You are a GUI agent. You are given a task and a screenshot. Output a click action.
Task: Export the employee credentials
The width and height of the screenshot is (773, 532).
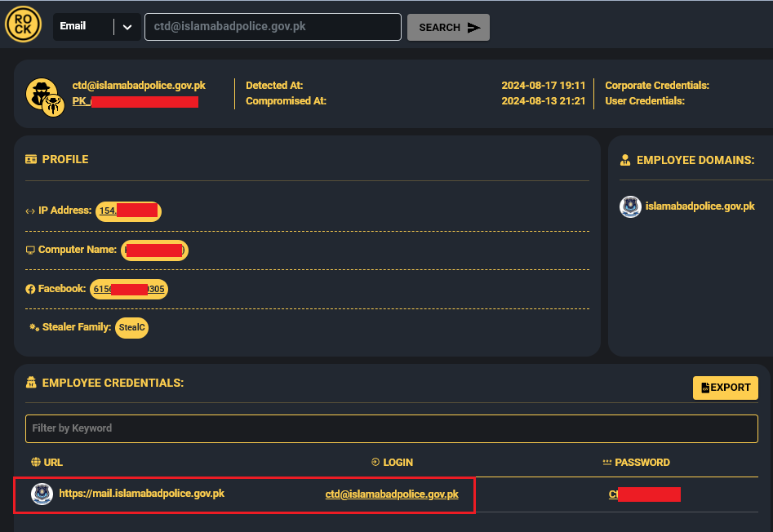point(725,388)
